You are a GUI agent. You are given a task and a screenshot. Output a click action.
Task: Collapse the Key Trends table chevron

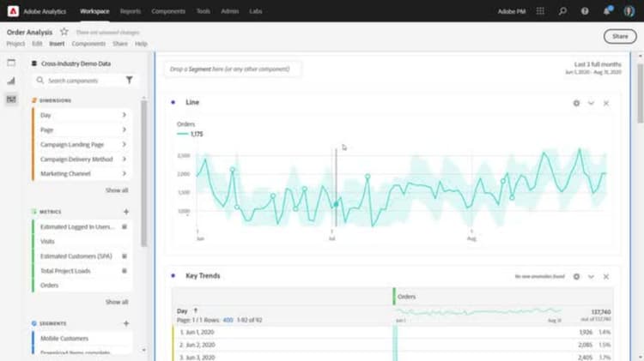(x=591, y=276)
